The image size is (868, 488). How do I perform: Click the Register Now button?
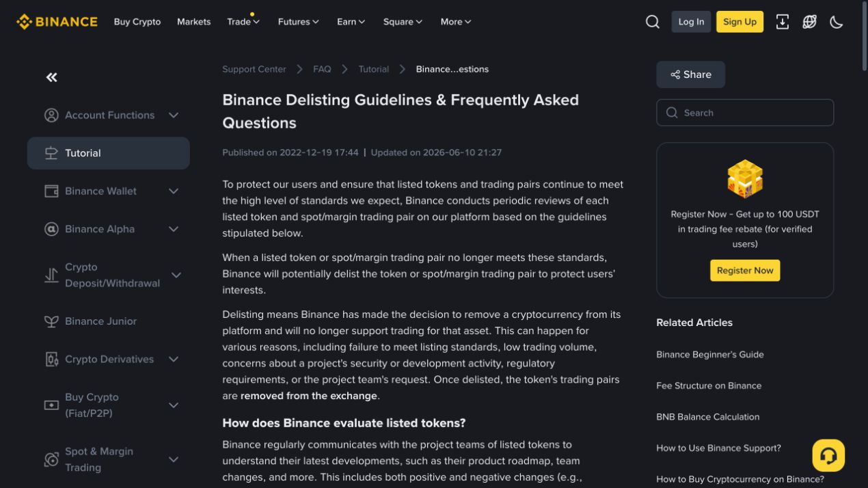pyautogui.click(x=745, y=271)
